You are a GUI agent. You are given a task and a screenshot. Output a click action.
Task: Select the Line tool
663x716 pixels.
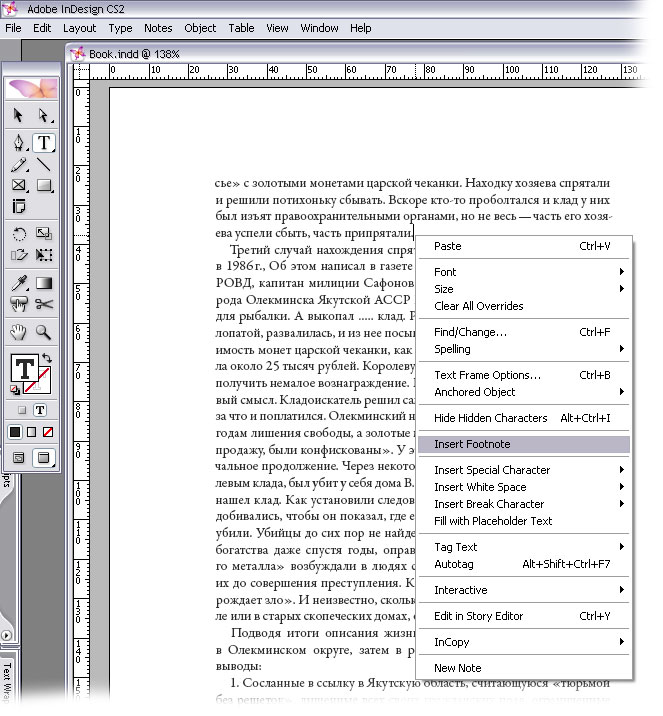(44, 164)
